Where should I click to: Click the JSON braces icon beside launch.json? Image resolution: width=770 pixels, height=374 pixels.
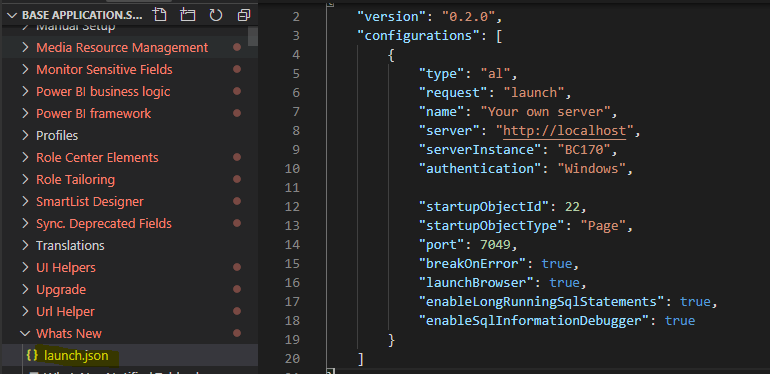coord(32,355)
